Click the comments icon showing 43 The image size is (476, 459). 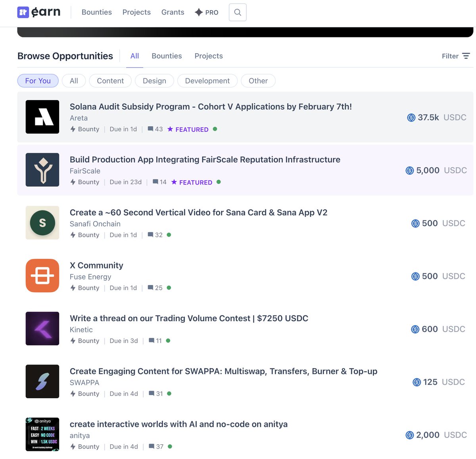tap(150, 129)
